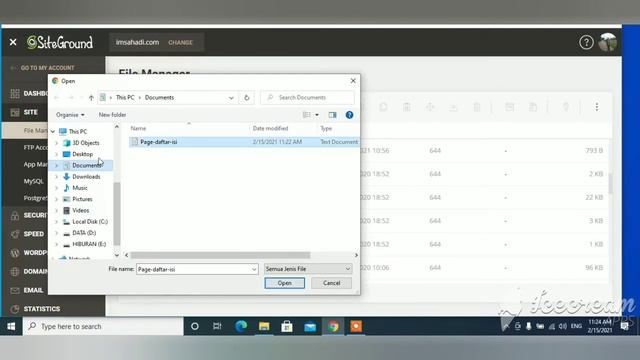Select DATA (D:) drive in tree
Image resolution: width=640 pixels, height=360 pixels.
point(84,233)
